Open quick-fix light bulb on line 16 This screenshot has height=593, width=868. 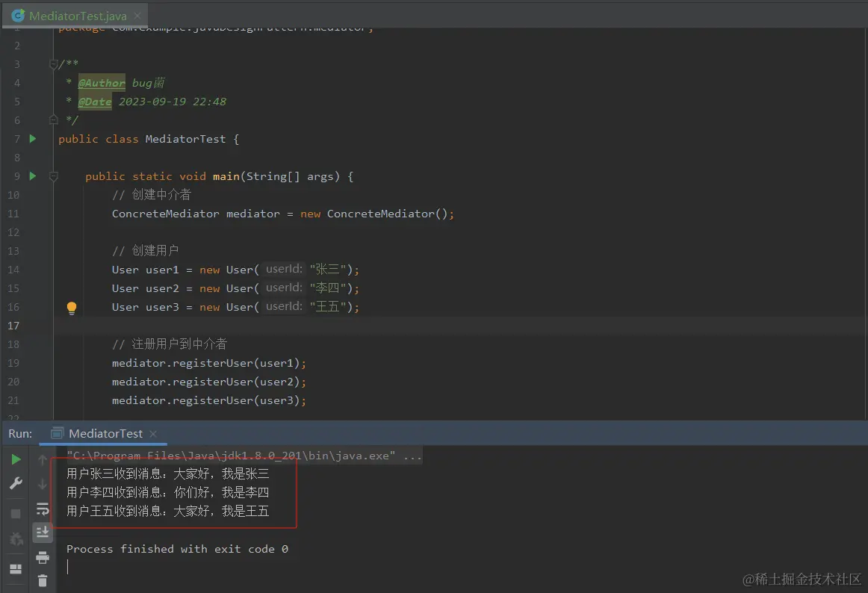(72, 308)
